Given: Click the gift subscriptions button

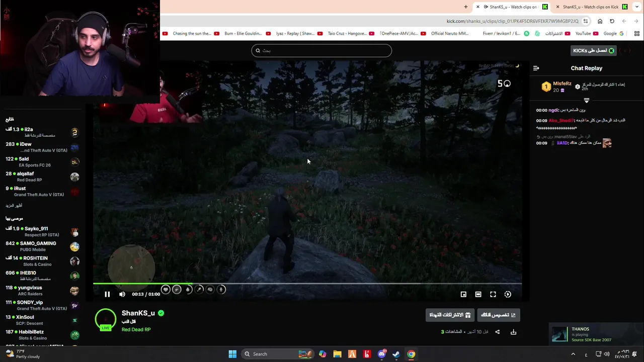Looking at the screenshot, I should [x=450, y=315].
